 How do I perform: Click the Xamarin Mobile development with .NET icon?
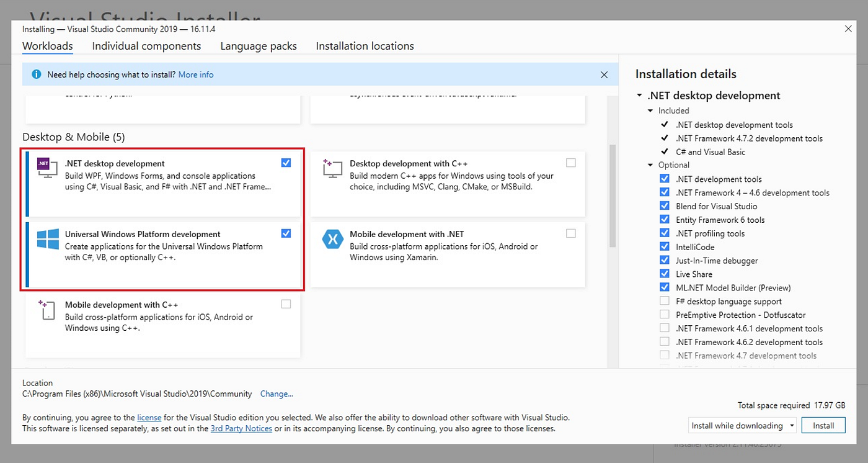(333, 239)
